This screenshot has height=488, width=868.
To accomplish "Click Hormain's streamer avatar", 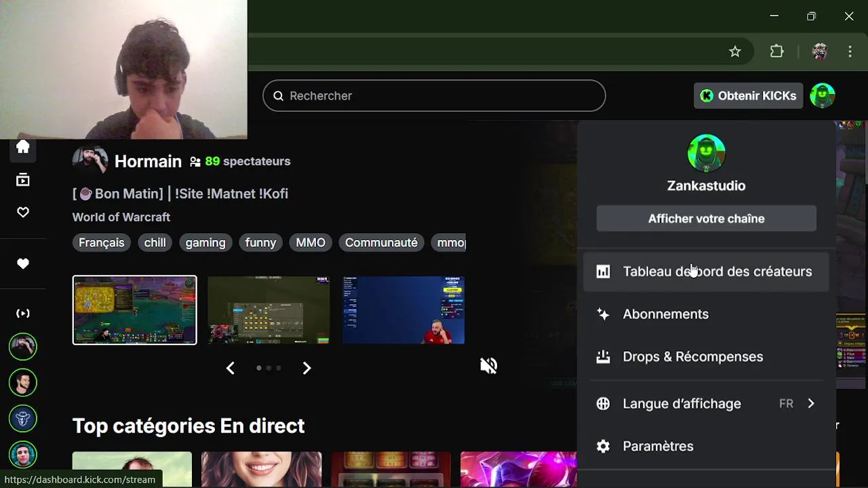I will pyautogui.click(x=90, y=161).
